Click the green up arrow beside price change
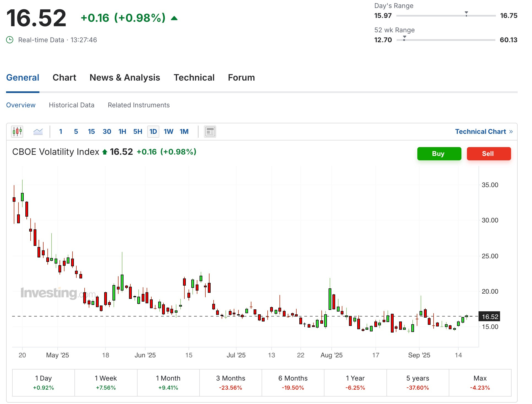The width and height of the screenshot is (532, 404). coord(174,18)
